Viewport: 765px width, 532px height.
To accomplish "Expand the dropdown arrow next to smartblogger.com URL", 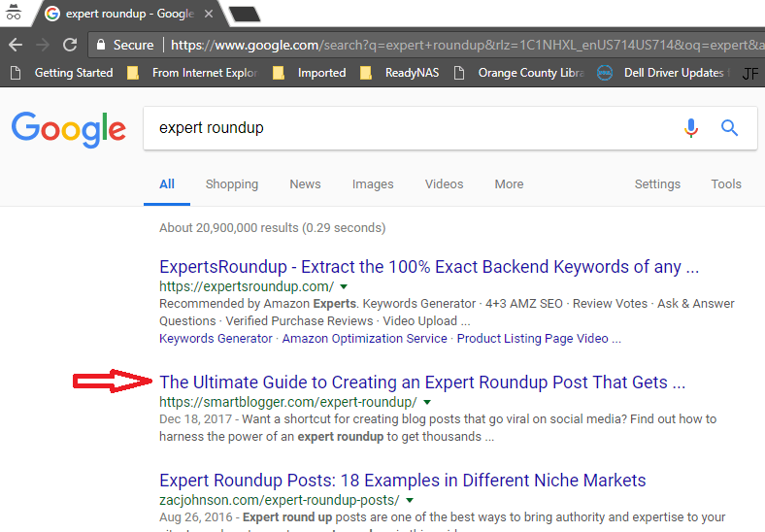I will 427,402.
